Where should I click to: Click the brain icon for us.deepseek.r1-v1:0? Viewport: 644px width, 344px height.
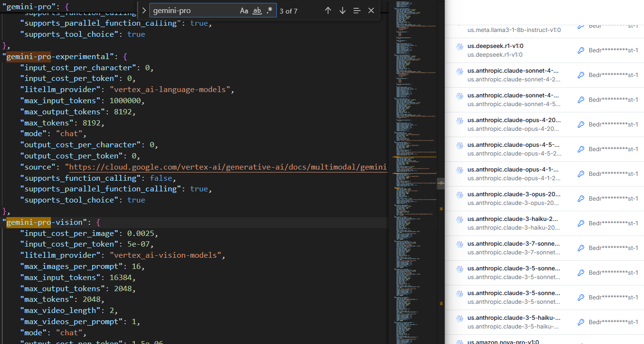click(x=460, y=47)
